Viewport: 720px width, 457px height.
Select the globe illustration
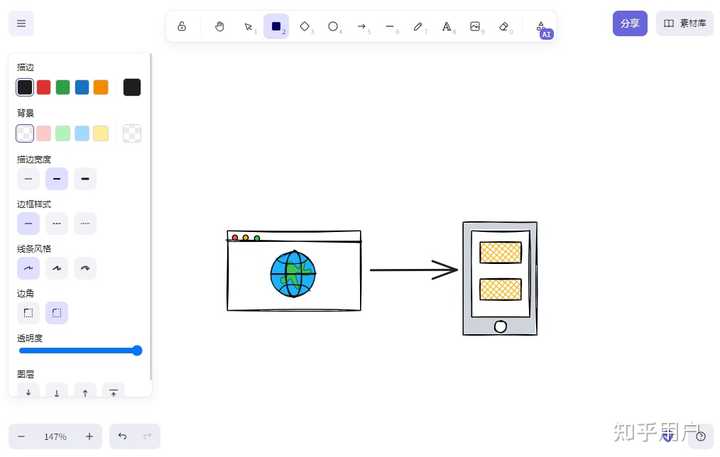pyautogui.click(x=293, y=274)
